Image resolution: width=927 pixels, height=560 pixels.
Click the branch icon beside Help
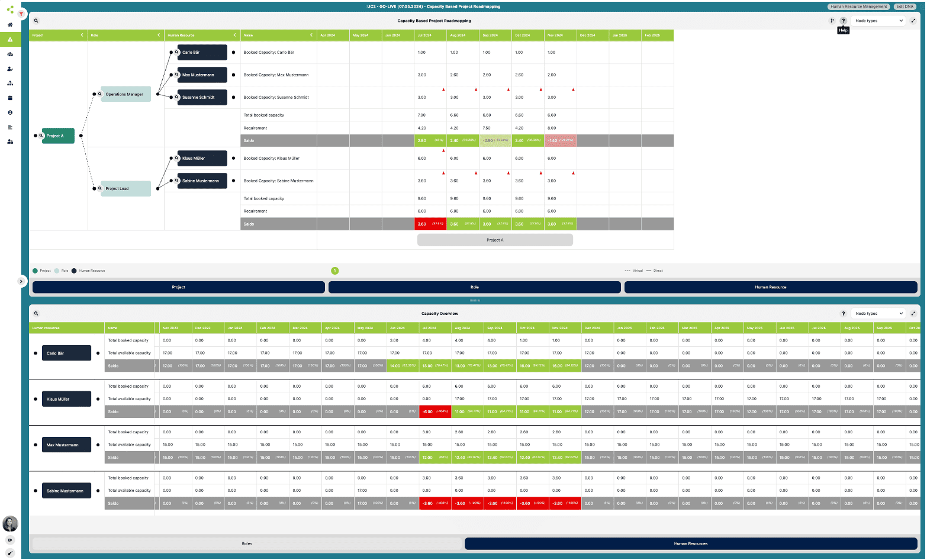832,21
